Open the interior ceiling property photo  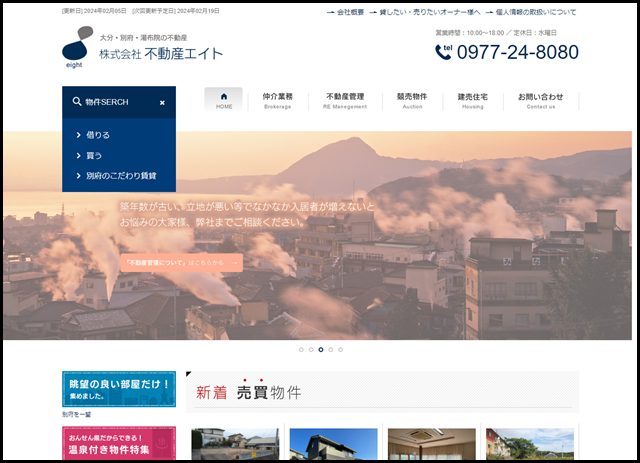pyautogui.click(x=432, y=444)
